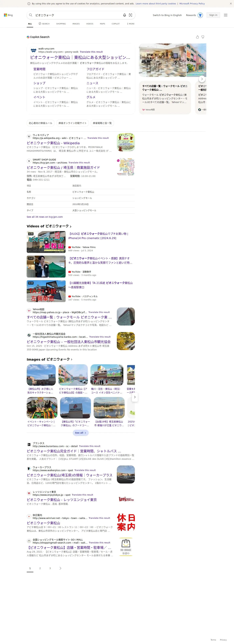234x644 pixels.
Task: Switch to the VIDEOS tab
Action: (x=90, y=24)
